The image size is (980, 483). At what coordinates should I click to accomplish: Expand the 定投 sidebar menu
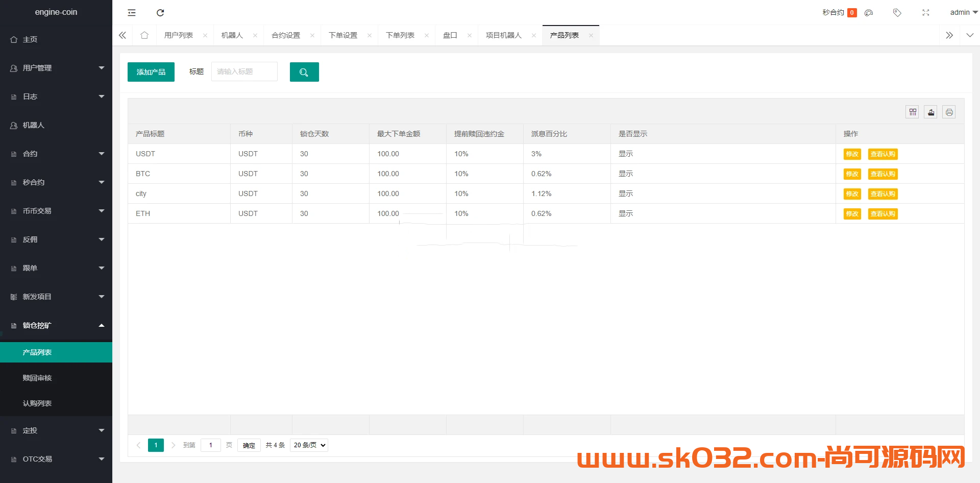click(x=56, y=430)
